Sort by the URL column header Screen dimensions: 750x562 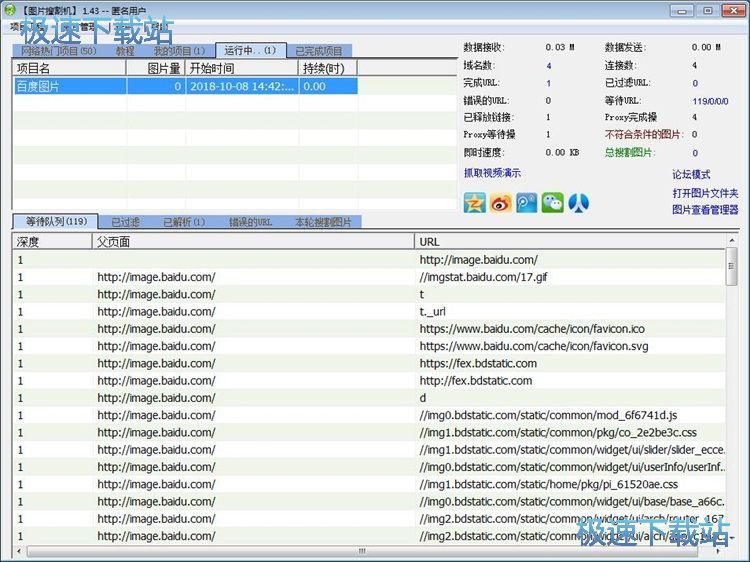[x=570, y=242]
